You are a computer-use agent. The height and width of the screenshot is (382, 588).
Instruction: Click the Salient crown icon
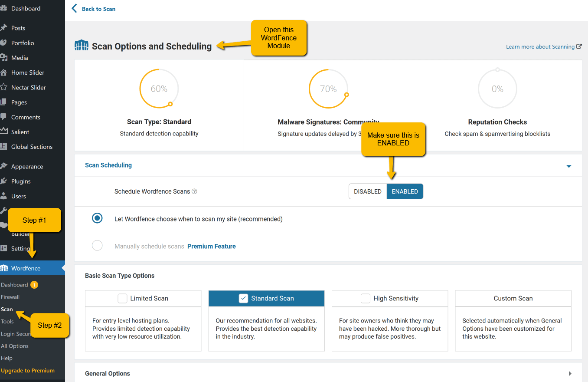pos(3,132)
